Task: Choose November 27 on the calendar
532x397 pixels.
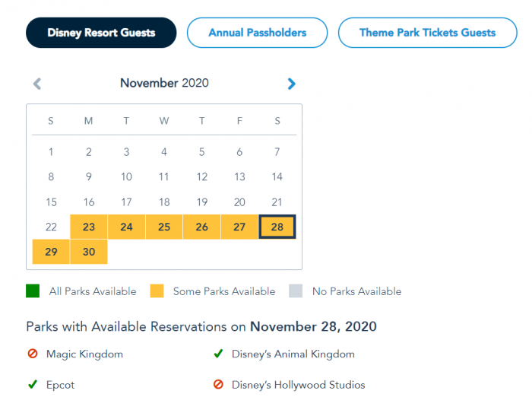Action: click(239, 227)
